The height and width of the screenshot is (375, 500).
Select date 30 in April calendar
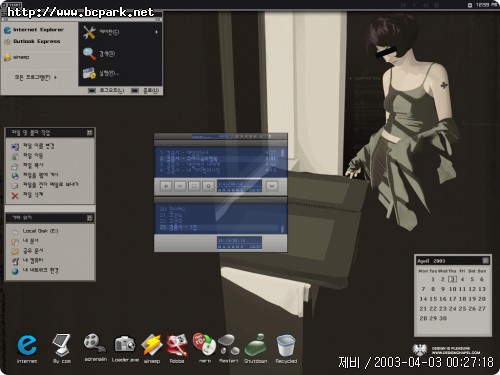[x=443, y=318]
